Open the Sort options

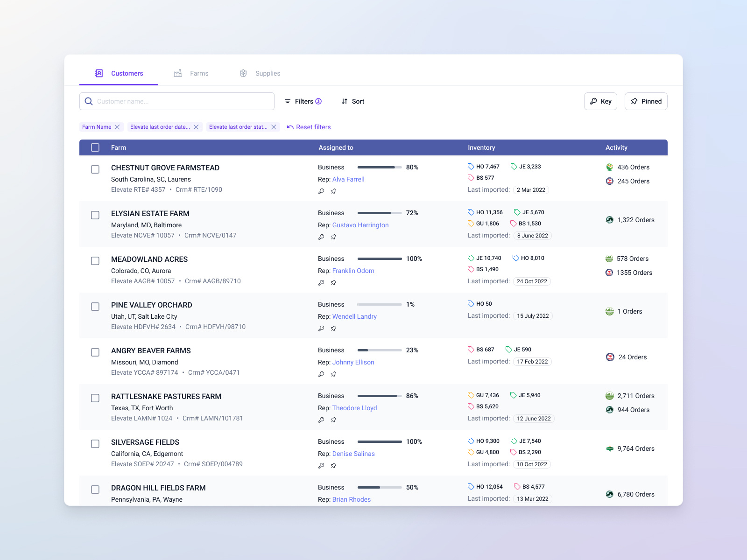coord(357,101)
